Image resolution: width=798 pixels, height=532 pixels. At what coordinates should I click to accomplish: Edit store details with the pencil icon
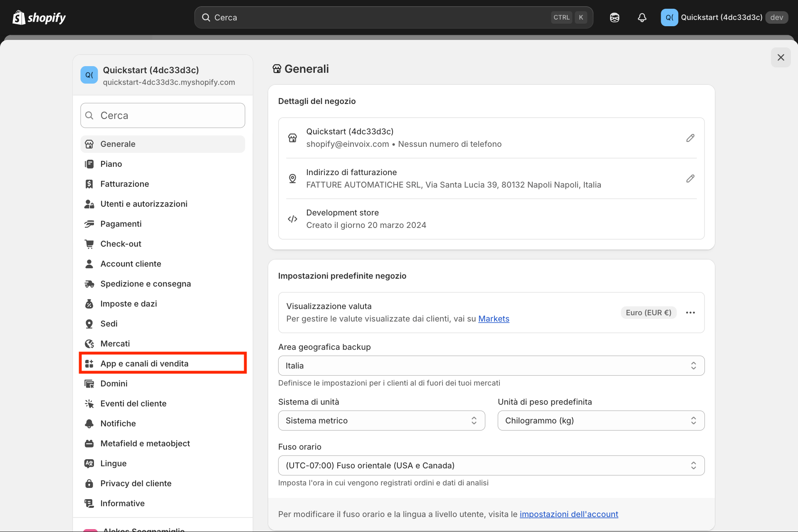[690, 138]
